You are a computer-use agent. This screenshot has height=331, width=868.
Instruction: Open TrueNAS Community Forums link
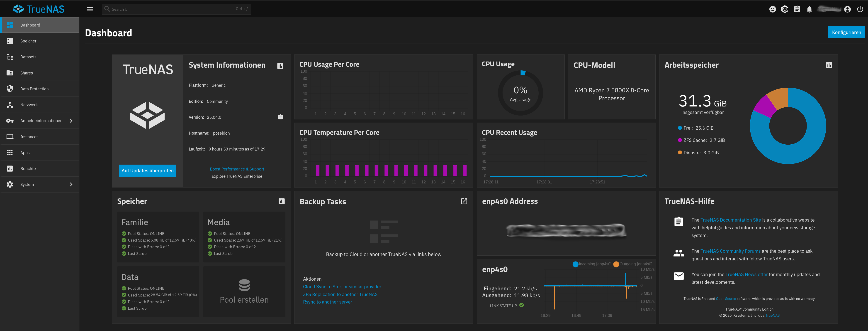[x=730, y=251]
